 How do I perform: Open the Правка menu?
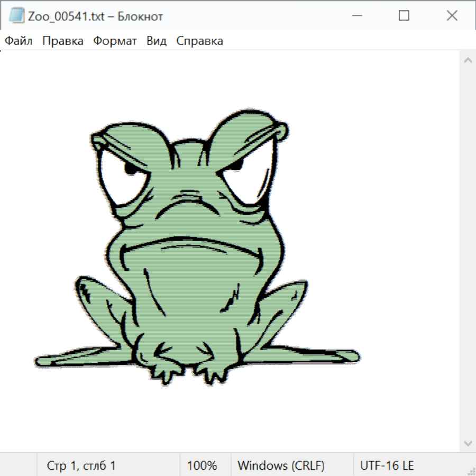[62, 41]
